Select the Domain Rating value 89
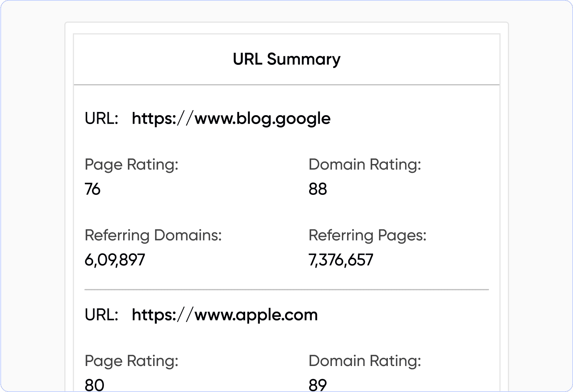 click(x=318, y=385)
